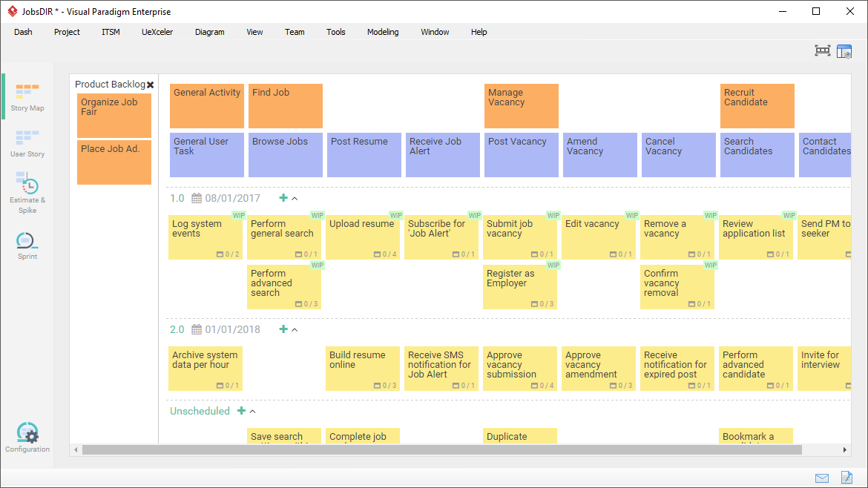Click task count on Build resume online
Viewport: 868px width, 488px height.
[385, 386]
